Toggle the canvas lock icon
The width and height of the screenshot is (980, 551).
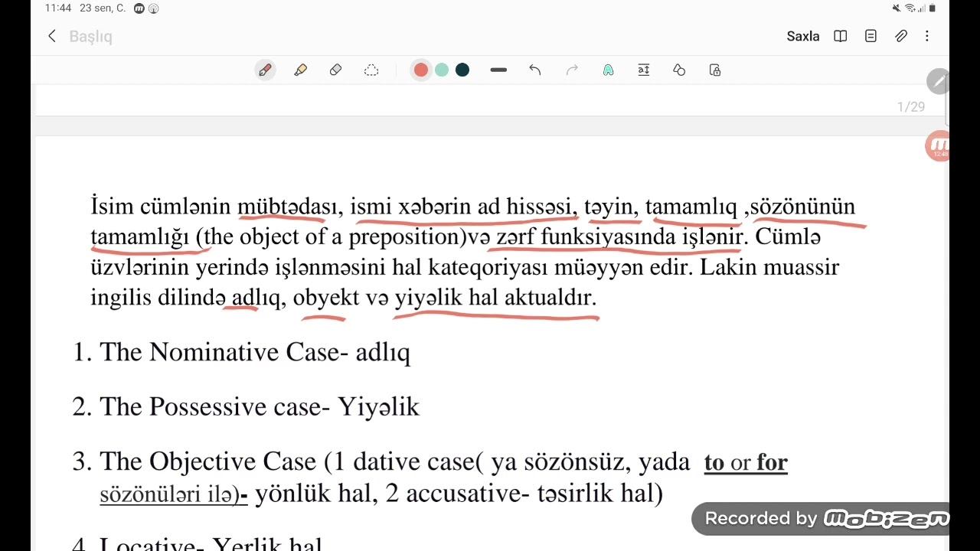(x=715, y=70)
